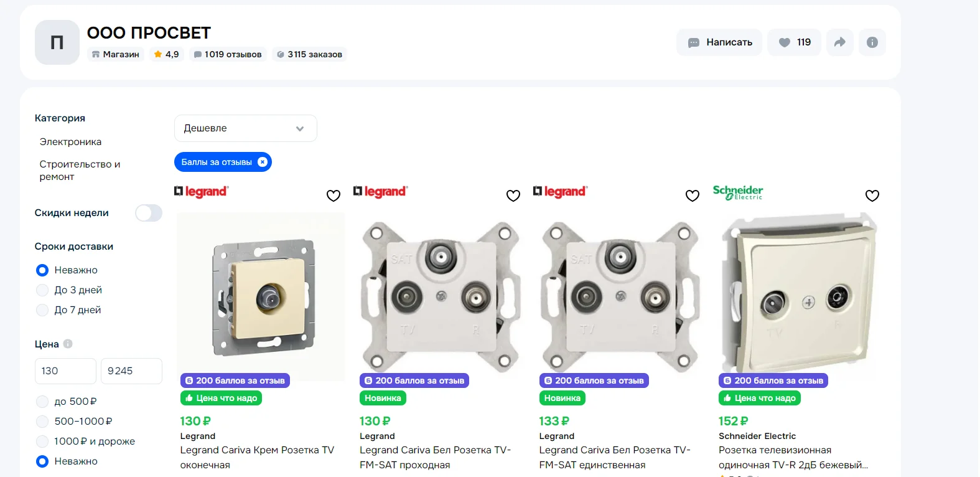Favorite the Legrand TV-FM-SAT единственная heart
Image resolution: width=980 pixels, height=477 pixels.
[x=693, y=196]
